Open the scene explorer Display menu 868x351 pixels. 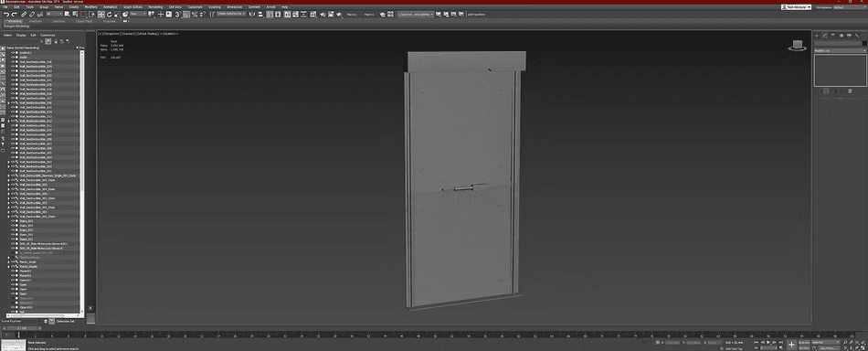pos(21,35)
